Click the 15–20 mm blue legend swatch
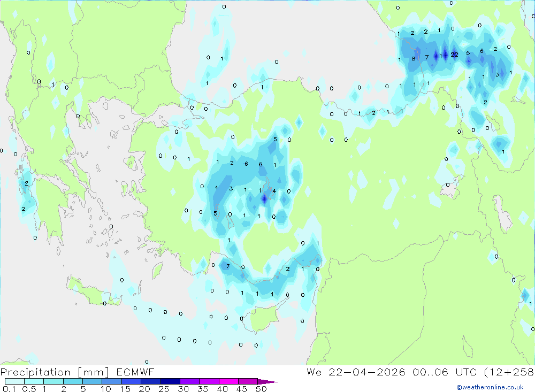This screenshot has height=392, width=535. click(132, 381)
